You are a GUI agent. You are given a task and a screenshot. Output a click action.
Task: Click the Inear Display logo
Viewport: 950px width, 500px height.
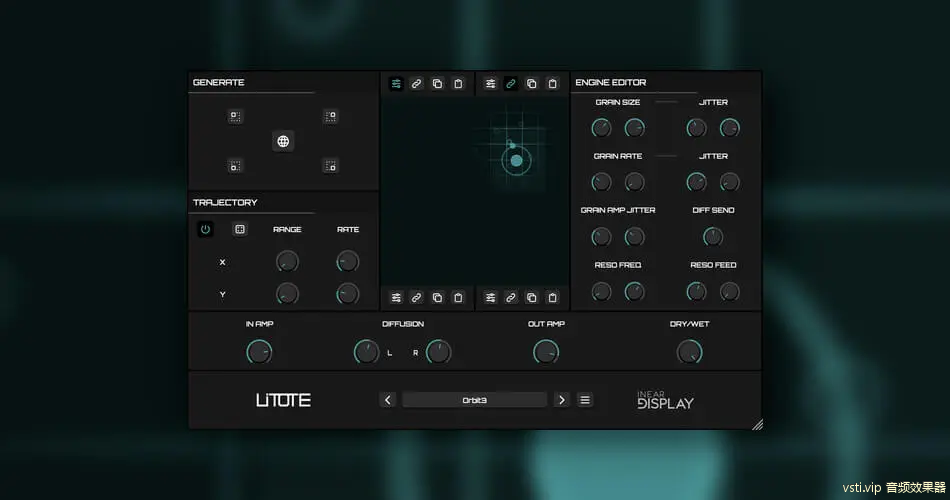665,400
